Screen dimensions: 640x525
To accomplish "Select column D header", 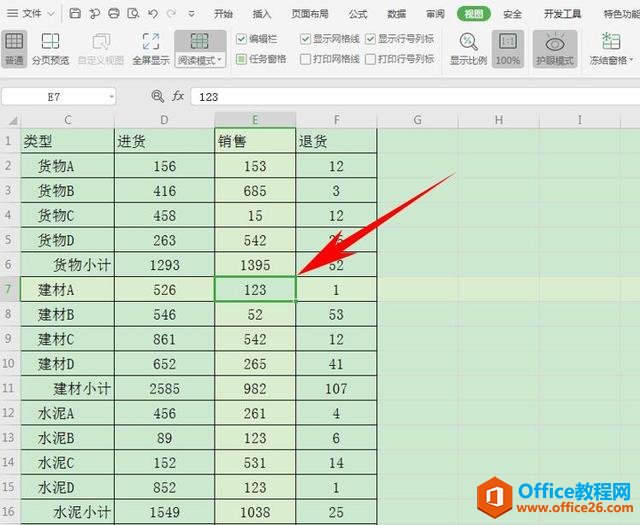I will tap(164, 120).
